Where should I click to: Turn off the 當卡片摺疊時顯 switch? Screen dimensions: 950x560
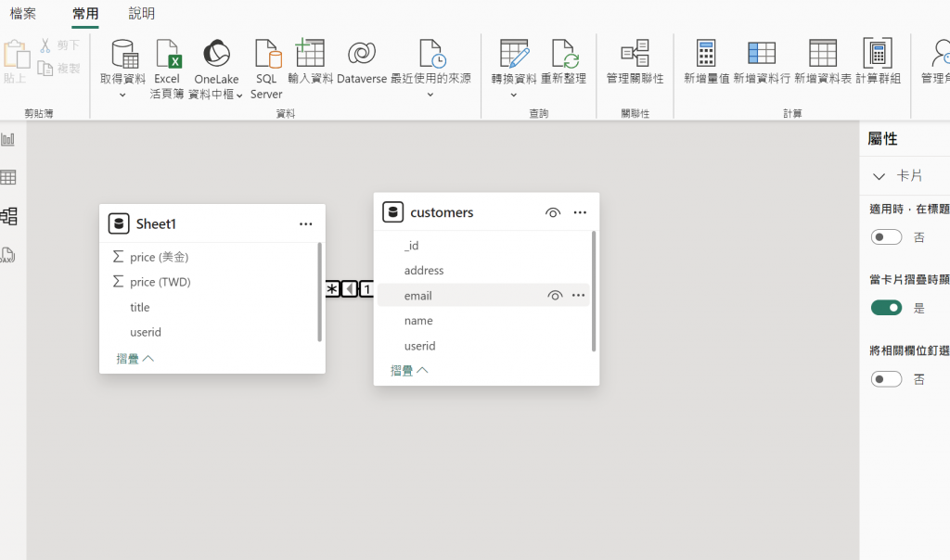point(886,308)
